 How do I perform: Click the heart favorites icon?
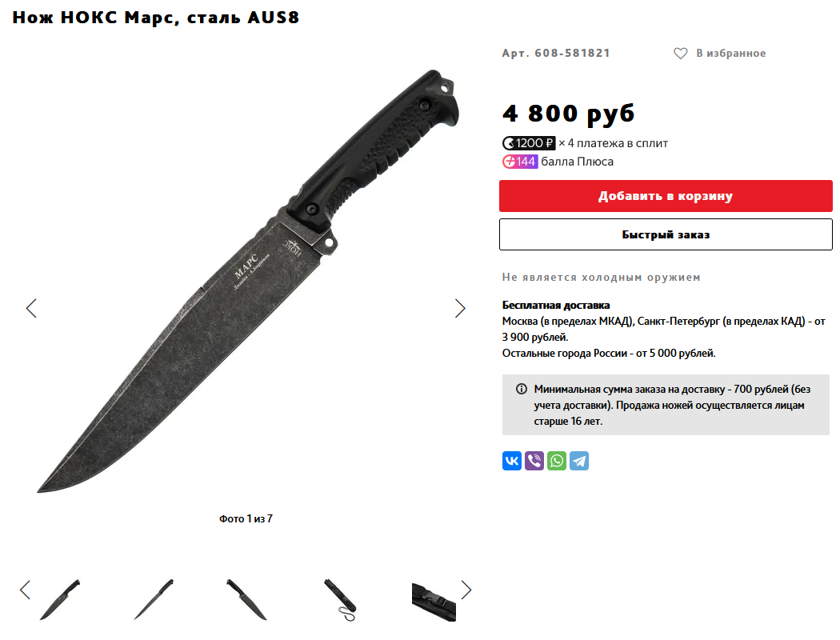point(680,54)
